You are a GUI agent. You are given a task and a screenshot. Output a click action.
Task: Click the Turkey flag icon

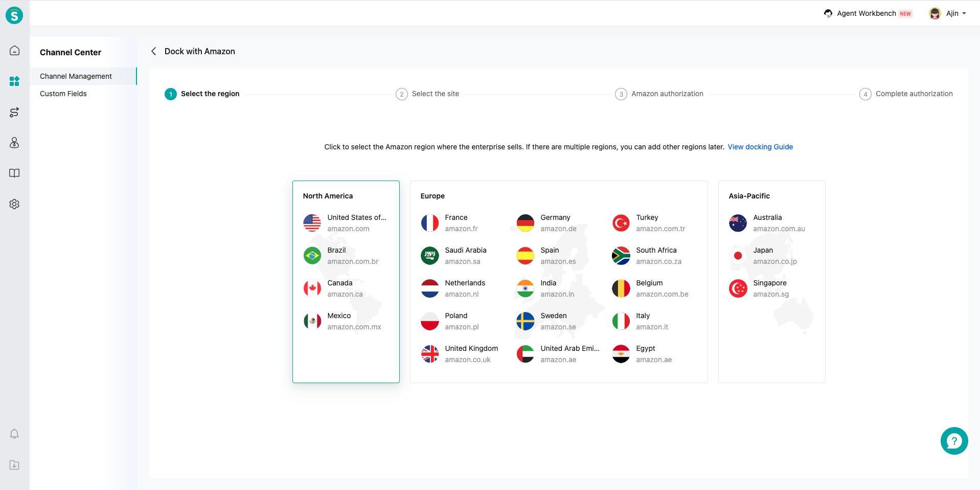(x=621, y=223)
